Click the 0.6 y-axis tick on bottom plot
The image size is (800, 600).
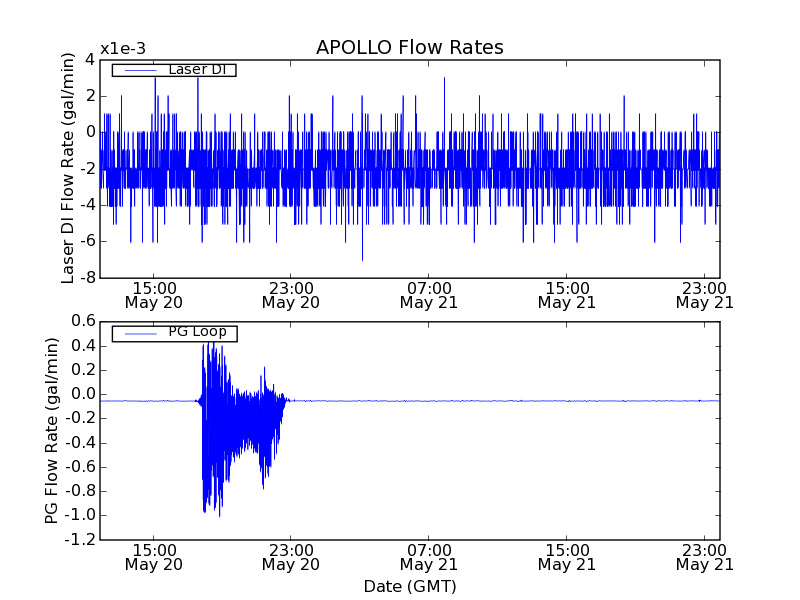83,320
